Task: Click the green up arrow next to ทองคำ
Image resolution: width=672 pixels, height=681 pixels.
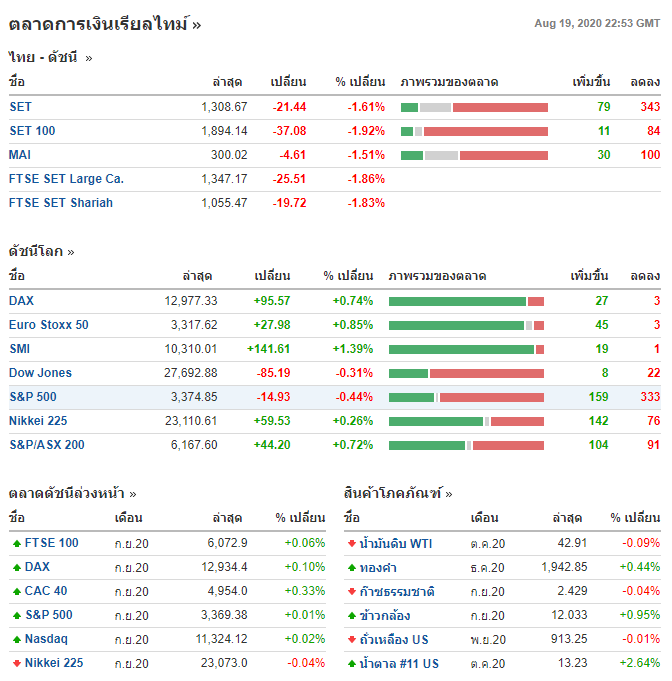Action: click(352, 567)
